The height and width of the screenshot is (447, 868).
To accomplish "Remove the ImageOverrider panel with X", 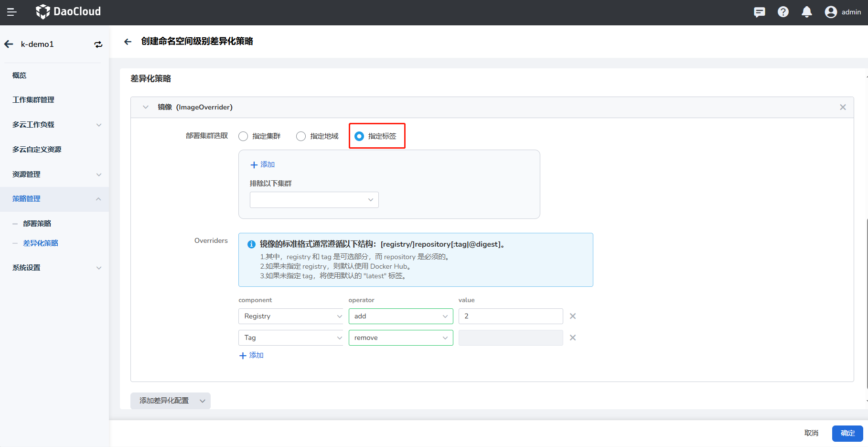I will (843, 107).
